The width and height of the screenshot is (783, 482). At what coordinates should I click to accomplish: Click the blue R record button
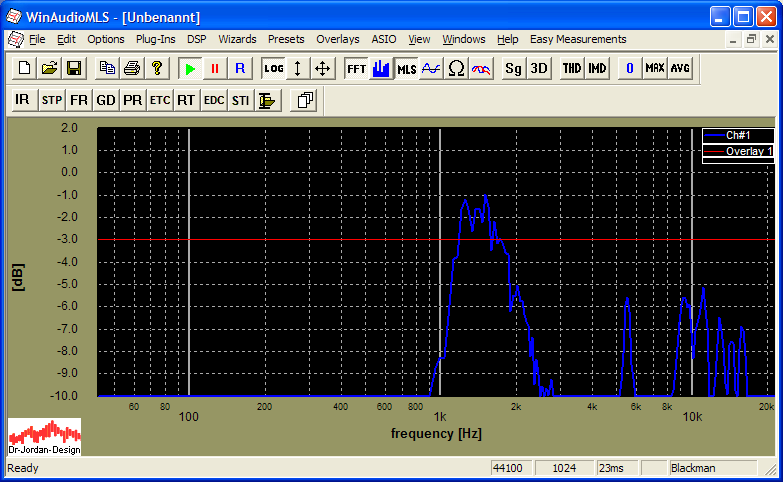point(239,68)
